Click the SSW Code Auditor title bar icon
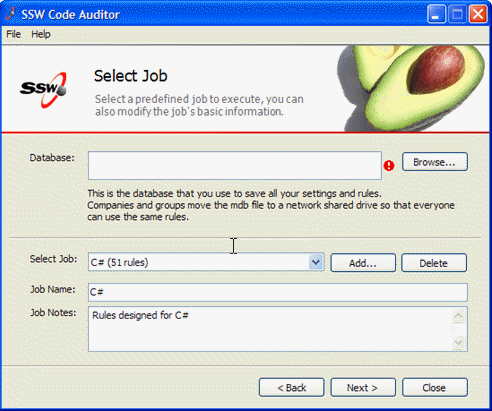Image resolution: width=492 pixels, height=411 pixels. (x=10, y=14)
